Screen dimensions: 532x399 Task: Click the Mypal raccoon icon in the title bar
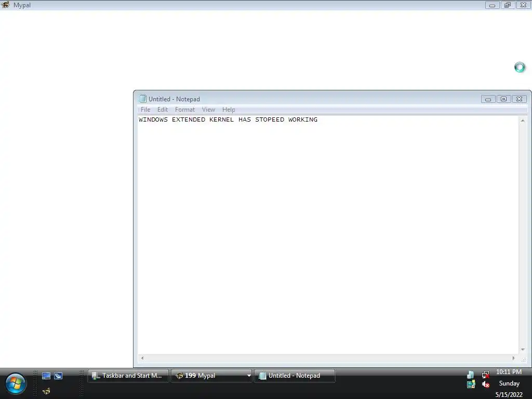pos(5,4)
